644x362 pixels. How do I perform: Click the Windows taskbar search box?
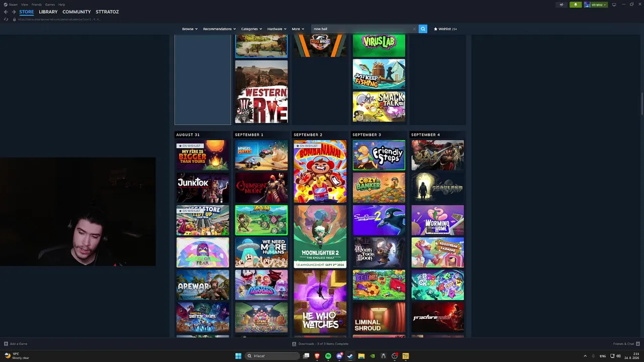point(273,356)
